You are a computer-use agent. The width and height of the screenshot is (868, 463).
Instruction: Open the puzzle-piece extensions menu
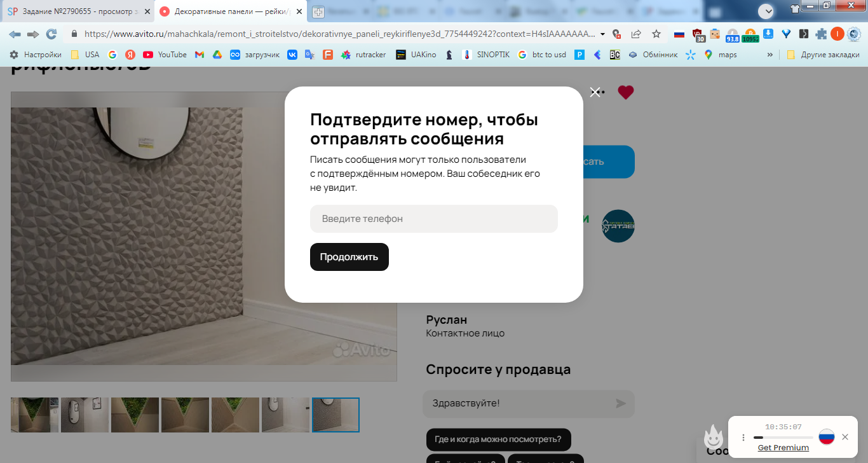point(822,34)
